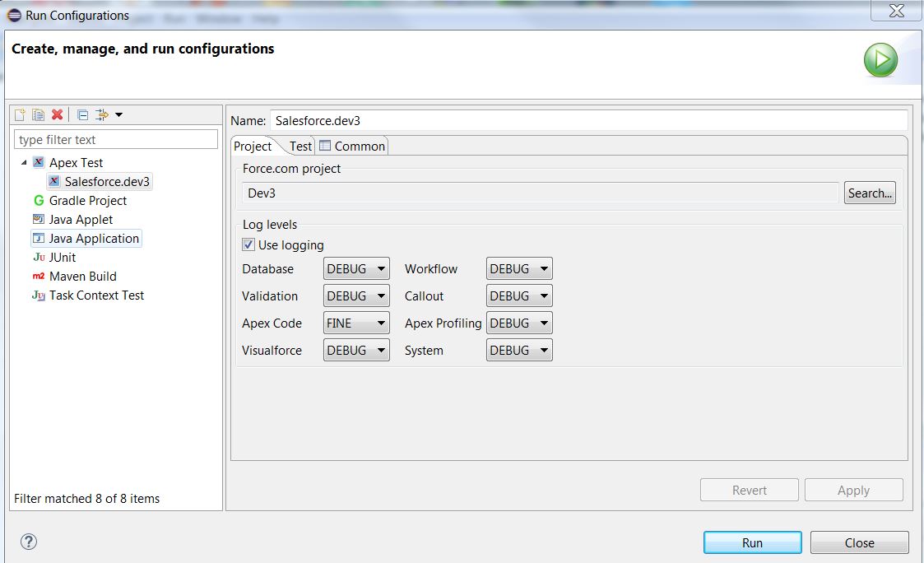Click the Java Applet icon

point(39,219)
